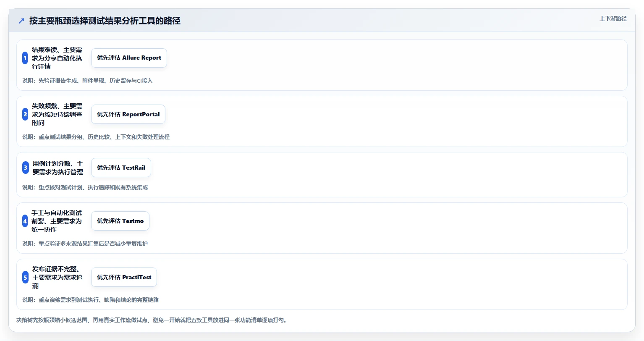Select the 优先评估 Allure Report button
The image size is (644, 341).
pyautogui.click(x=129, y=58)
